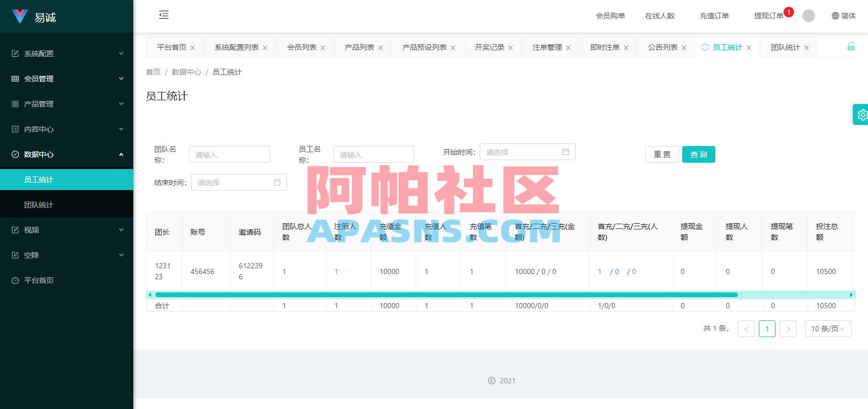Open the 10 条/页 page size dropdown

(828, 329)
